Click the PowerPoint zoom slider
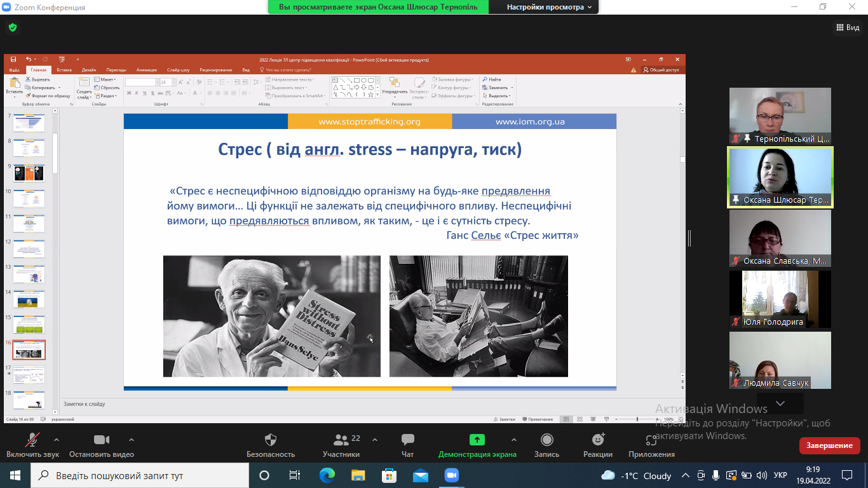Screen dimensions: 868x488 637,419
